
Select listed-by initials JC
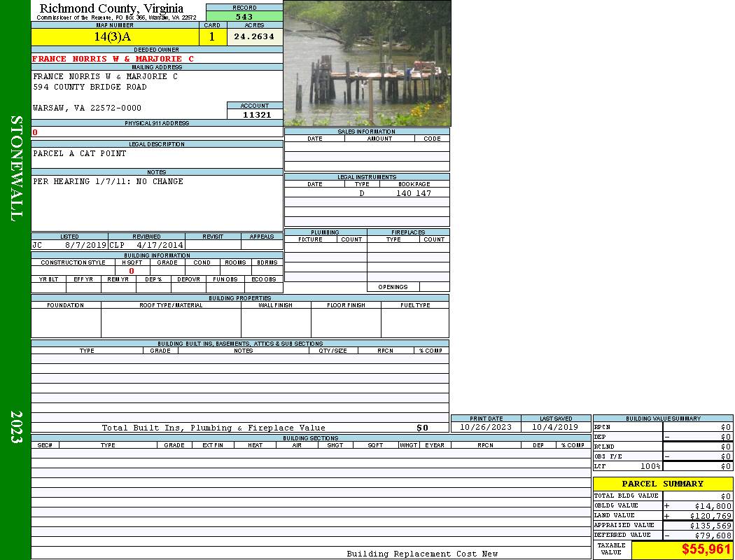tap(37, 245)
